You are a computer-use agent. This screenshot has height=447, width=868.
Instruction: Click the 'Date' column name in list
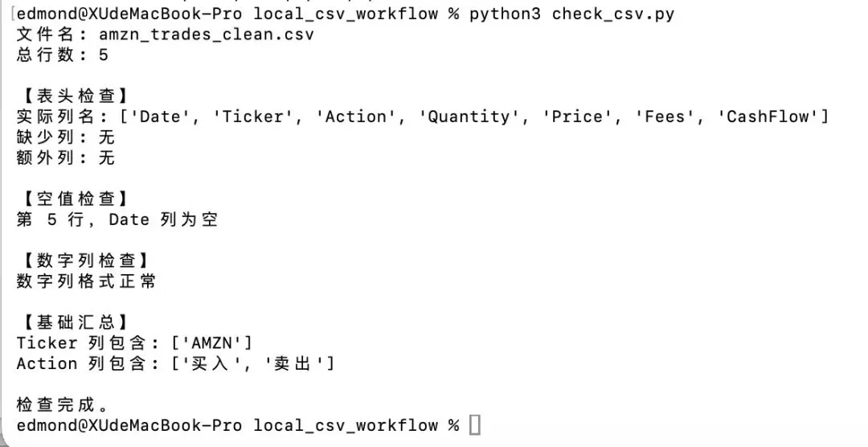click(158, 117)
